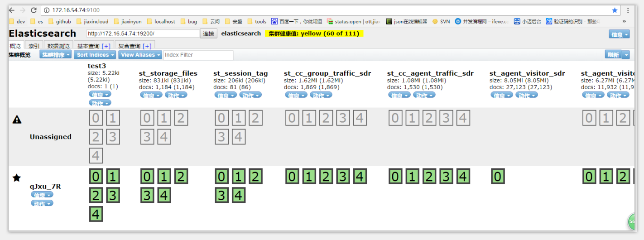
Task: Switch to the 数据浏览 tab
Action: 59,46
